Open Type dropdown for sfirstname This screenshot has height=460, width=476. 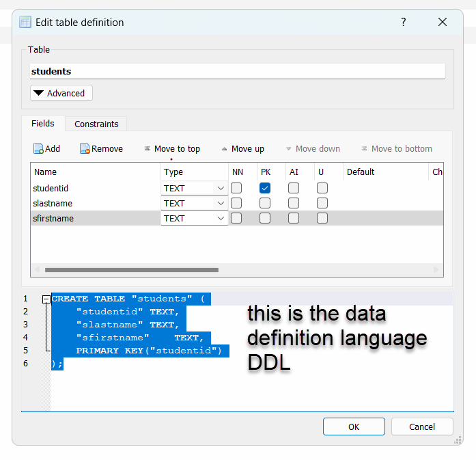pyautogui.click(x=194, y=219)
